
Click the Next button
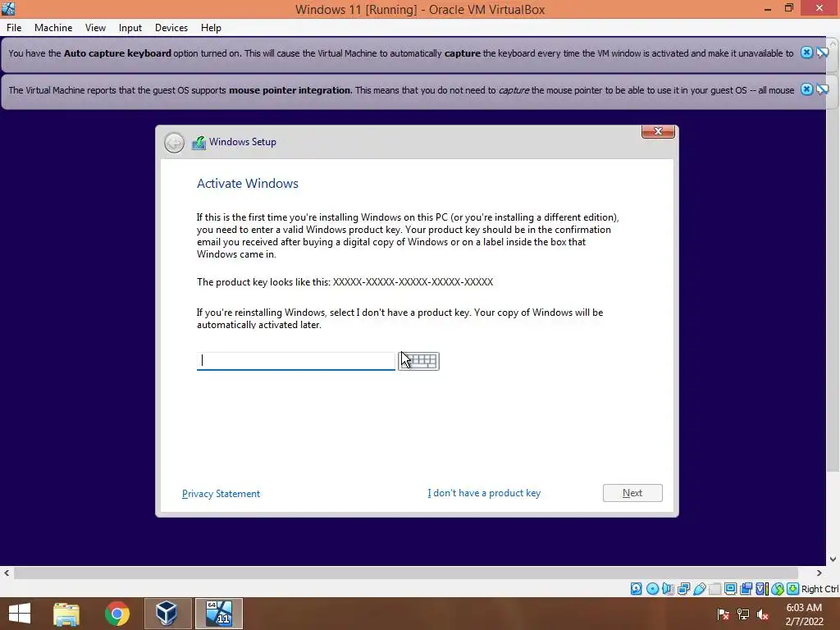coord(632,493)
